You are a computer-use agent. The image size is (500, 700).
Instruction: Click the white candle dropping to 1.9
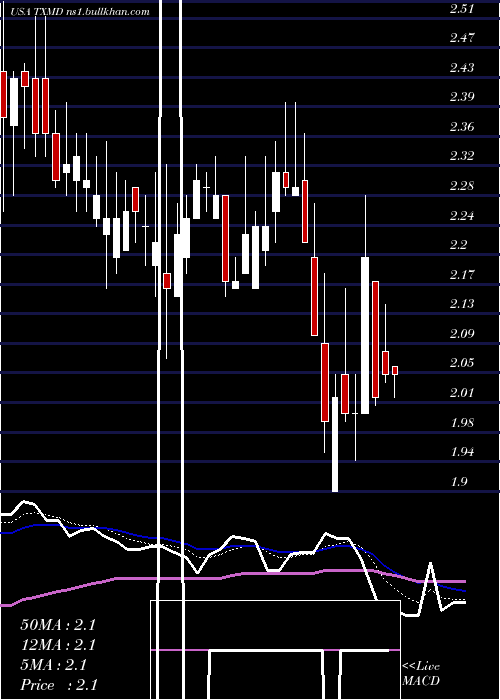click(335, 444)
